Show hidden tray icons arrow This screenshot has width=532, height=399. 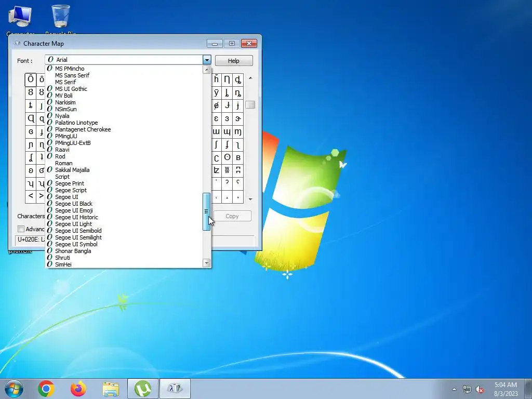454,389
